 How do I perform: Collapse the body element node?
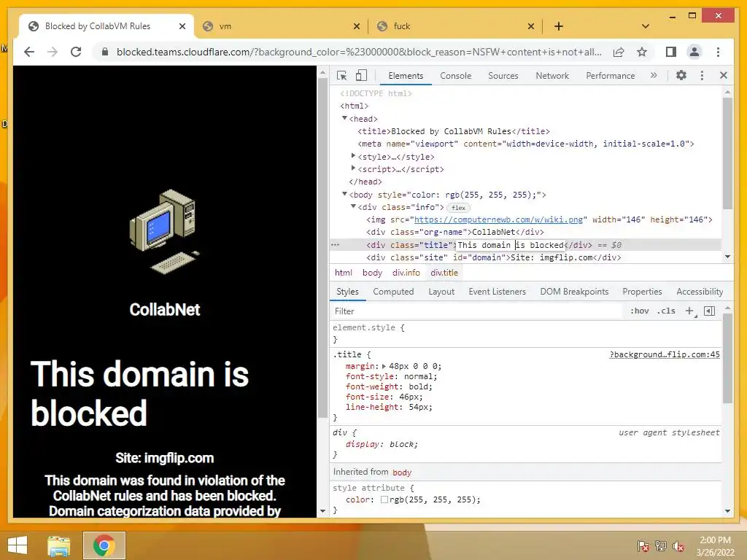click(344, 194)
